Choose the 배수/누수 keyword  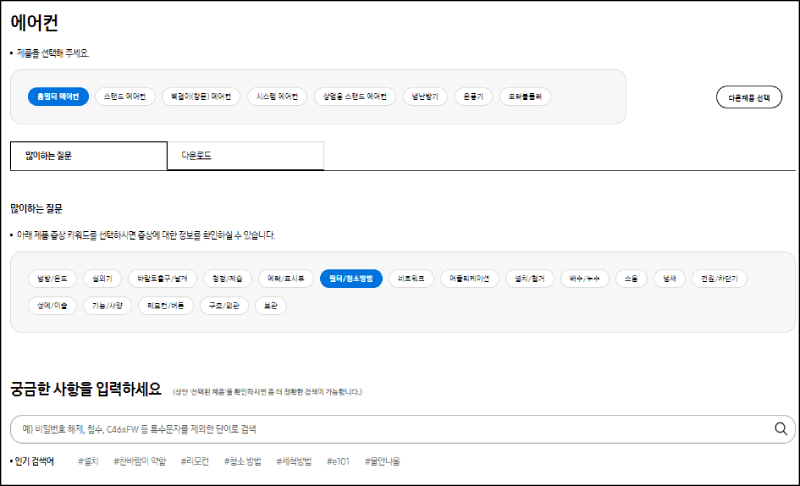coord(585,278)
